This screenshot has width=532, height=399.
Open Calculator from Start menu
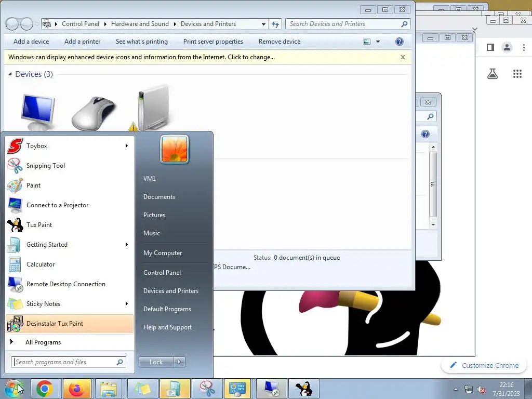[70, 264]
